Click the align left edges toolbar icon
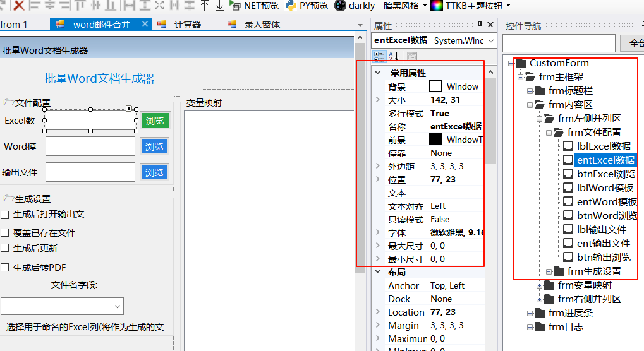644x351 pixels. [x=35, y=5]
